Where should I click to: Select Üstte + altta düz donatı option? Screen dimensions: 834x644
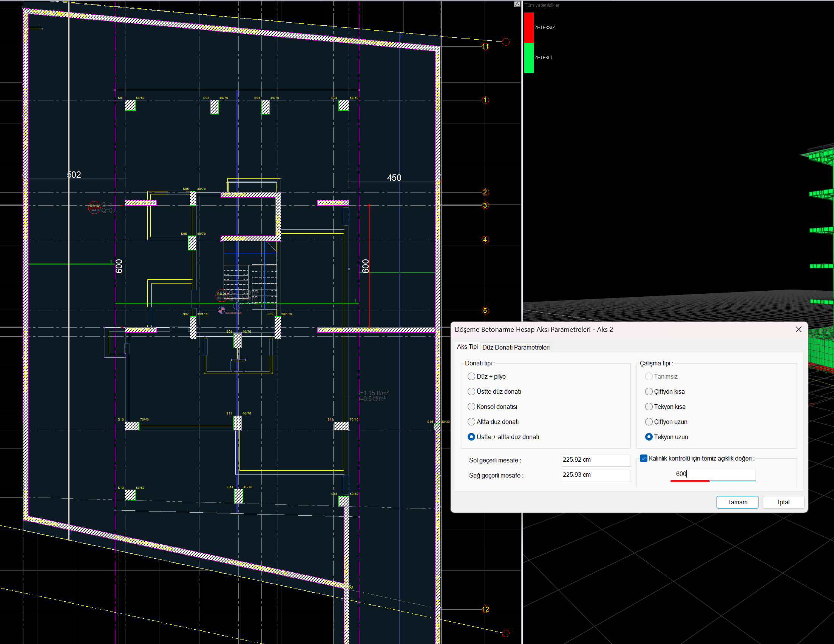tap(503, 437)
